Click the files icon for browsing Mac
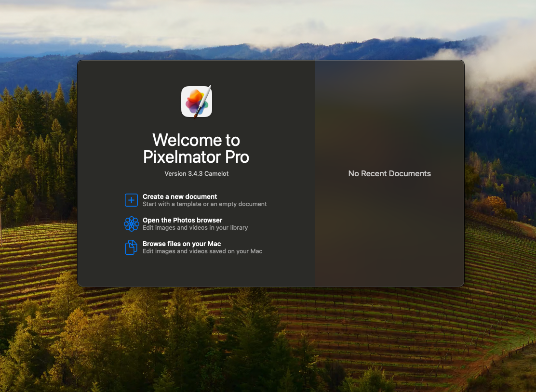The image size is (536, 392). click(x=131, y=247)
